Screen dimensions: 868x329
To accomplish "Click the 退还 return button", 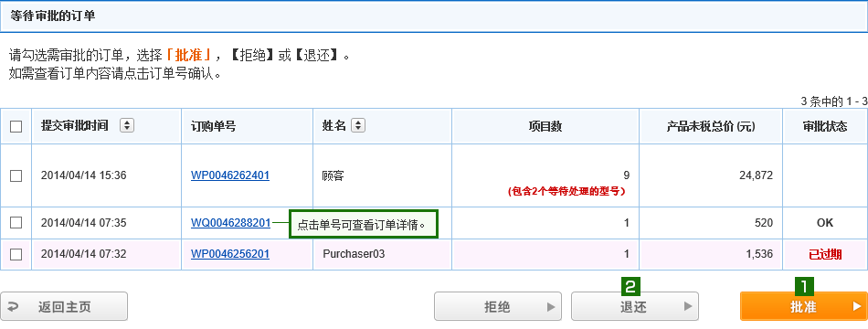I will click(x=635, y=306).
